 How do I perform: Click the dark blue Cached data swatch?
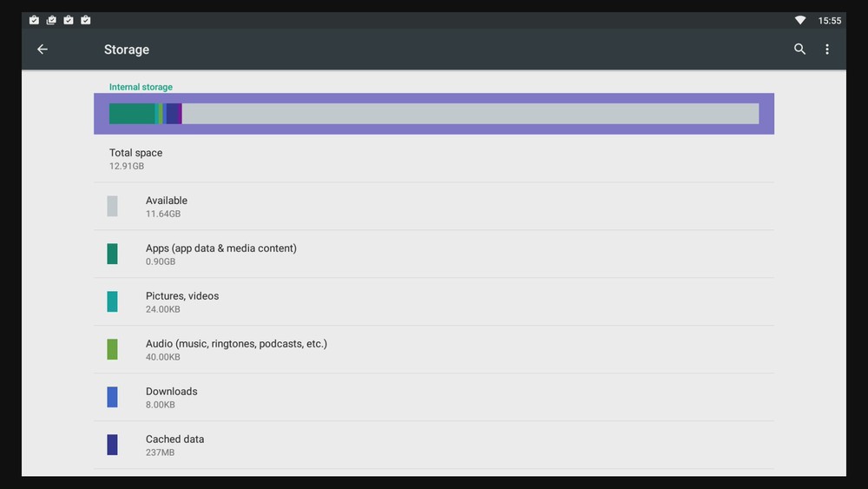click(112, 445)
